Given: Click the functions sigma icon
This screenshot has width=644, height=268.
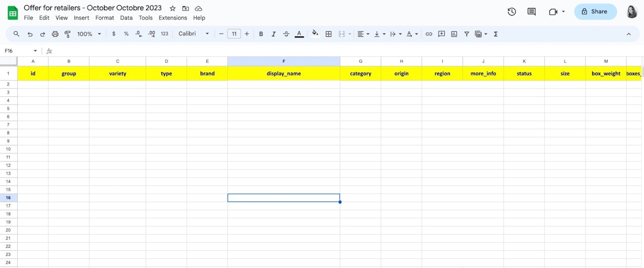Looking at the screenshot, I should coord(496,34).
